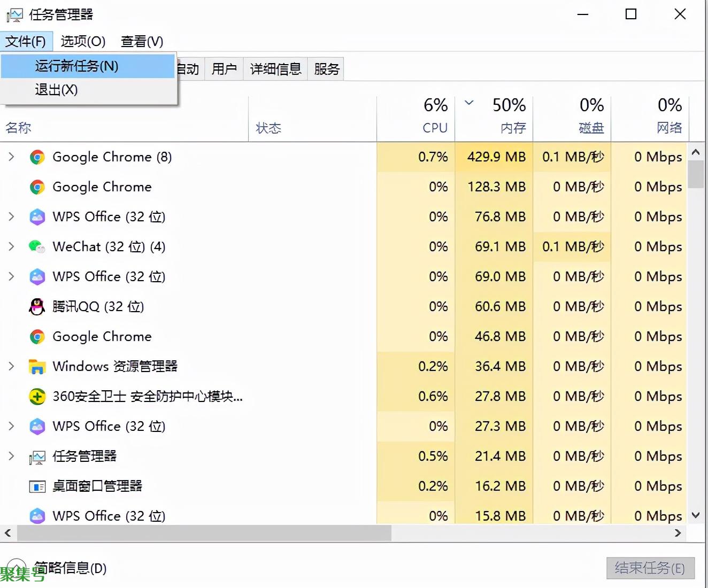Sort processes by the 网络 column

point(650,118)
